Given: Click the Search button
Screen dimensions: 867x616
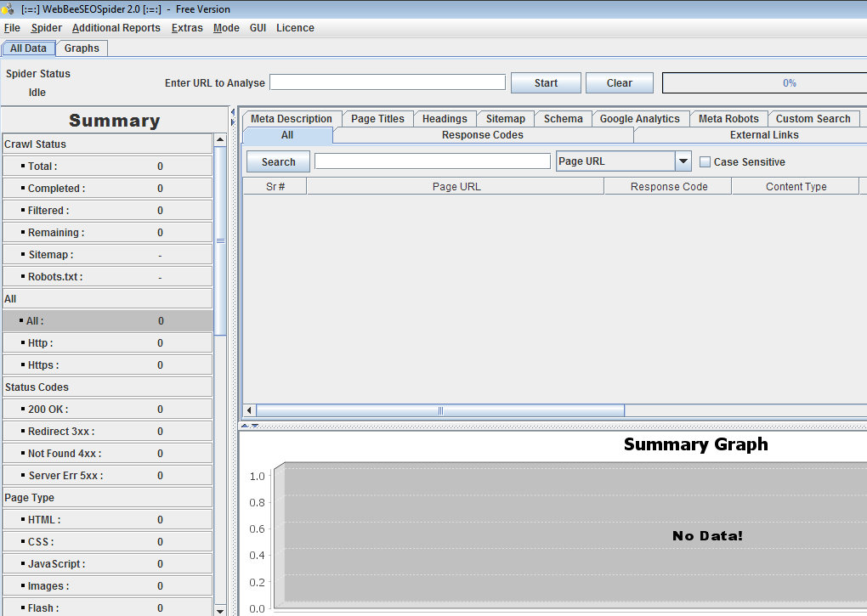Looking at the screenshot, I should 278,162.
